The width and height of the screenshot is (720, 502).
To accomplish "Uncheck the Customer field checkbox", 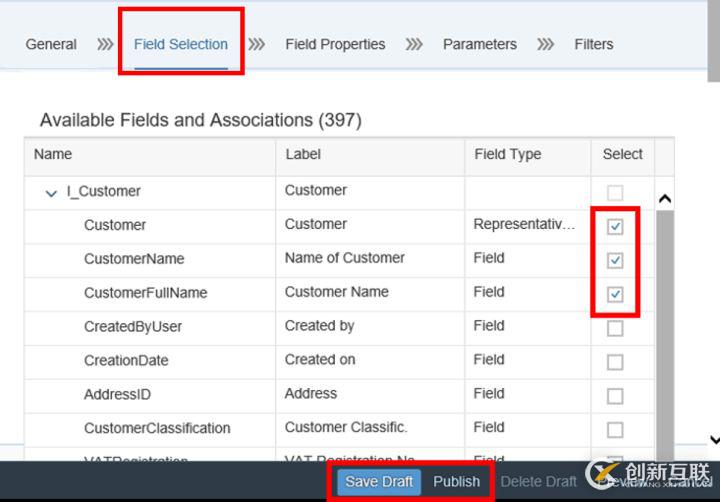I will click(615, 227).
